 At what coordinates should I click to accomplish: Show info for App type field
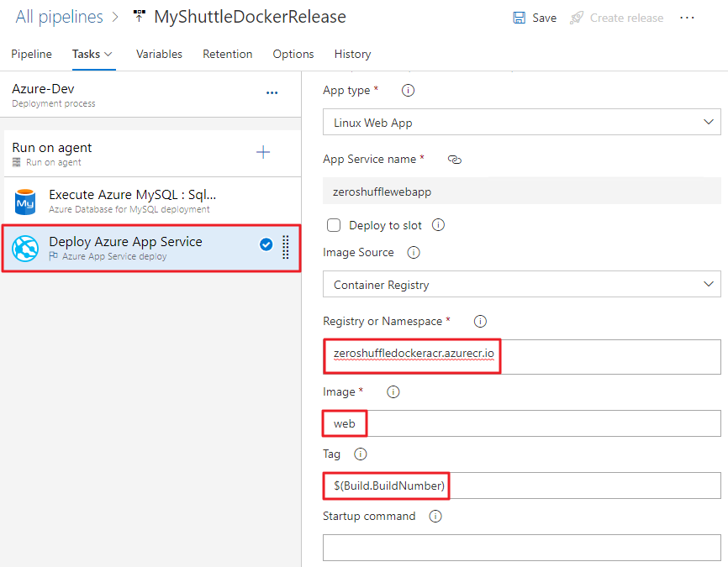408,90
